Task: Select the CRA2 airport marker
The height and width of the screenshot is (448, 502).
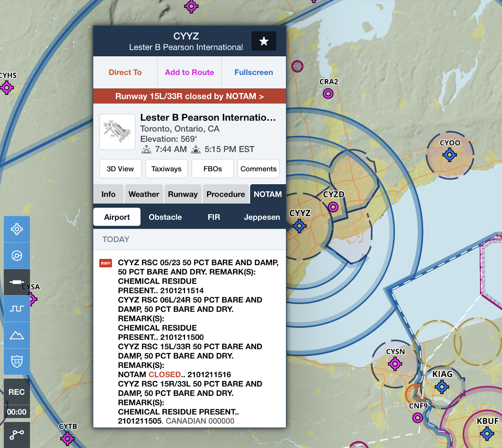Action: pyautogui.click(x=328, y=94)
